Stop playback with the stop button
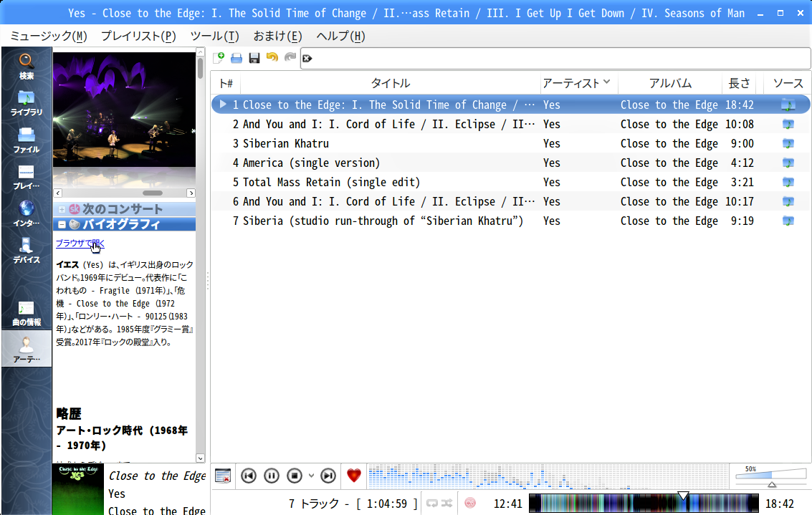The image size is (812, 515). pyautogui.click(x=294, y=476)
